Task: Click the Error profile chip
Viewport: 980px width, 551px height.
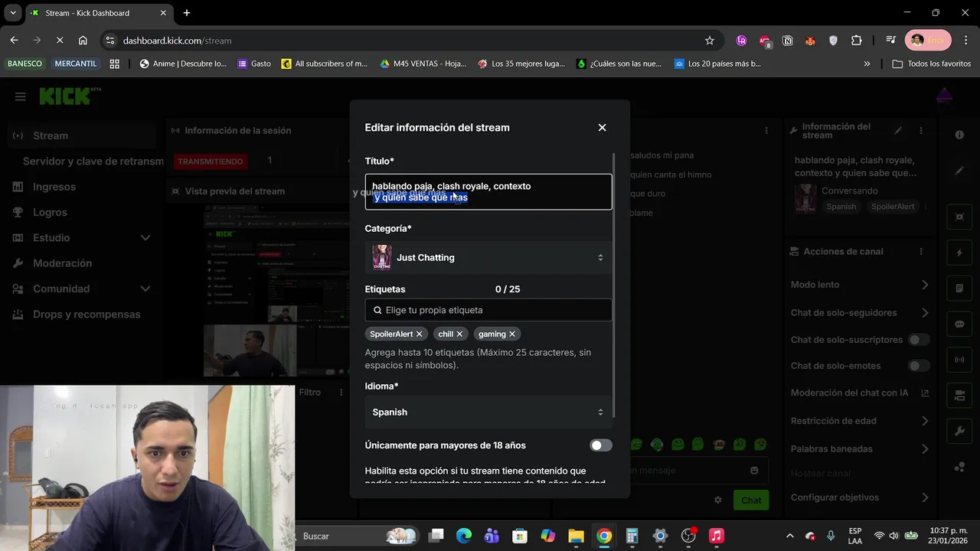Action: pos(928,41)
